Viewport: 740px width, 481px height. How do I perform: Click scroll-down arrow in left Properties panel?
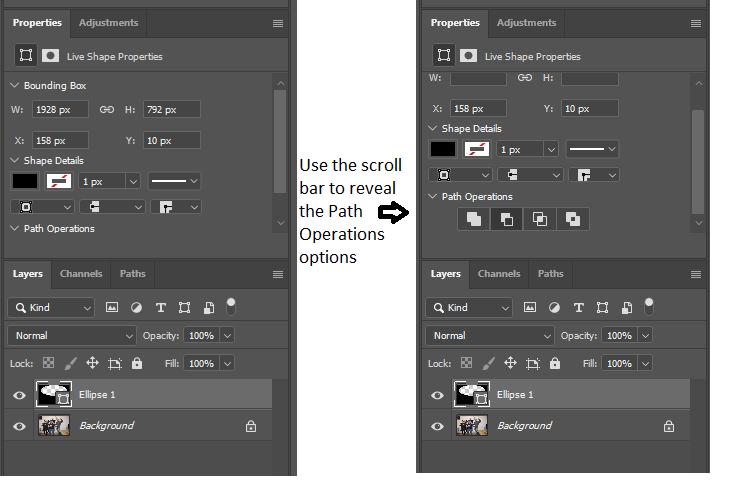pos(281,223)
